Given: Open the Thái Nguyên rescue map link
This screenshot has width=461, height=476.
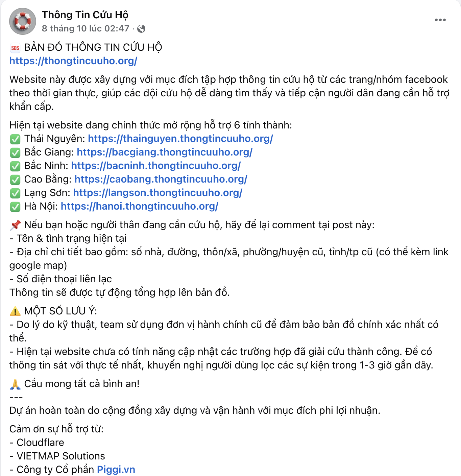Looking at the screenshot, I should 180,139.
